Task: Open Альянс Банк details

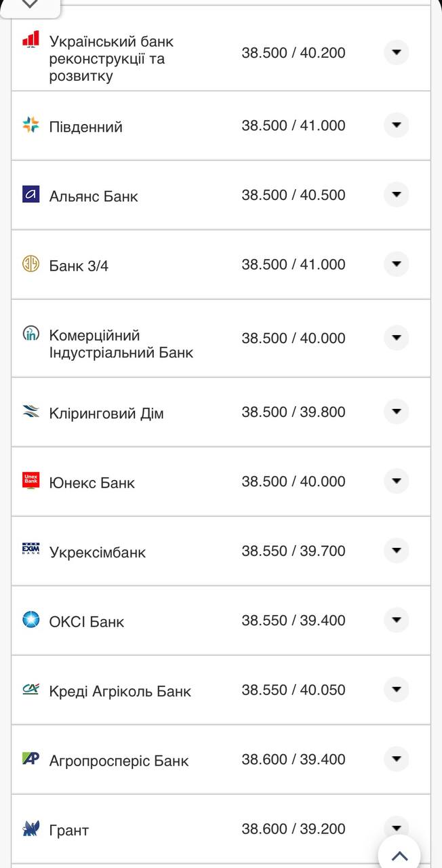Action: pos(396,195)
